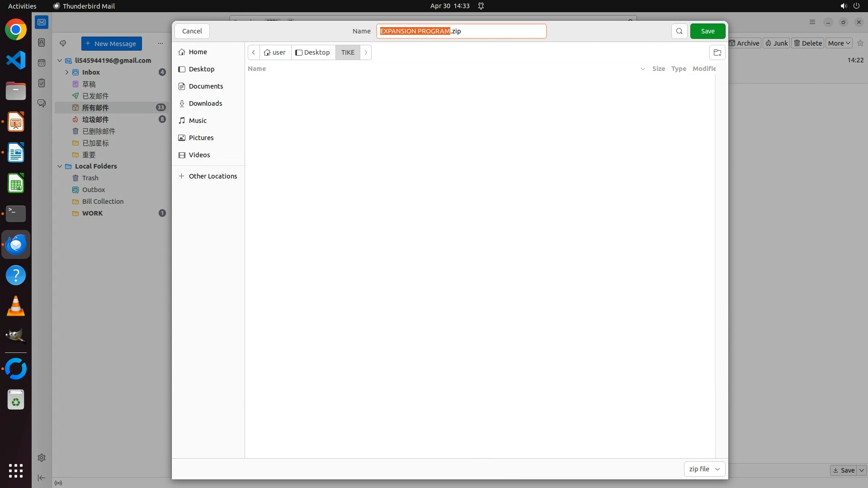This screenshot has width=868, height=488.
Task: Select Other Locations in the sidebar
Action: click(x=212, y=176)
